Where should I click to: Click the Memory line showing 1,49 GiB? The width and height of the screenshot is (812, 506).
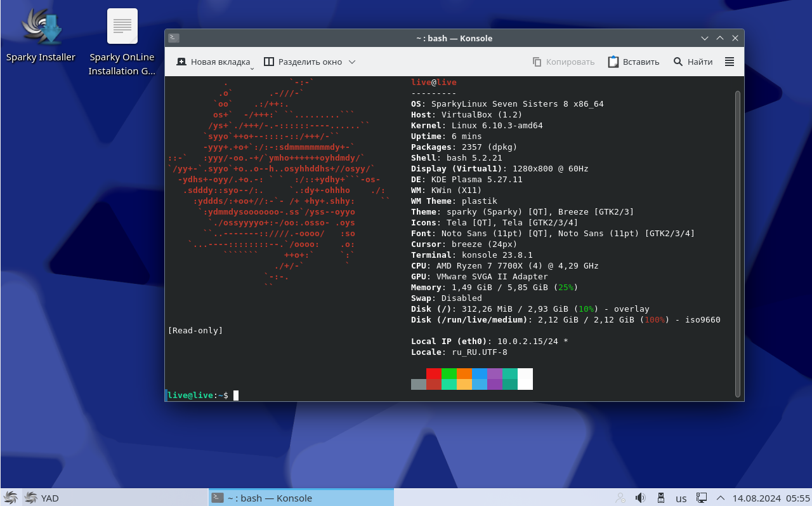pos(495,288)
